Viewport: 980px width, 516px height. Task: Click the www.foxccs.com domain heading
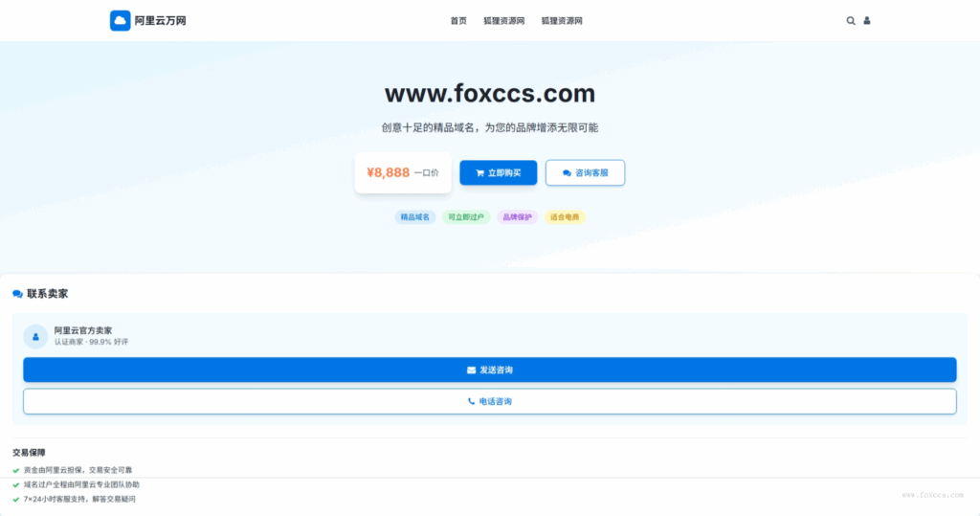point(490,93)
